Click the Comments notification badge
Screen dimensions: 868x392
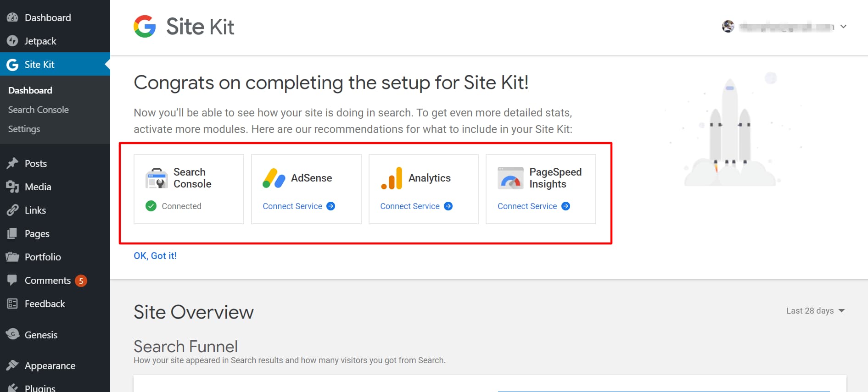[80, 280]
